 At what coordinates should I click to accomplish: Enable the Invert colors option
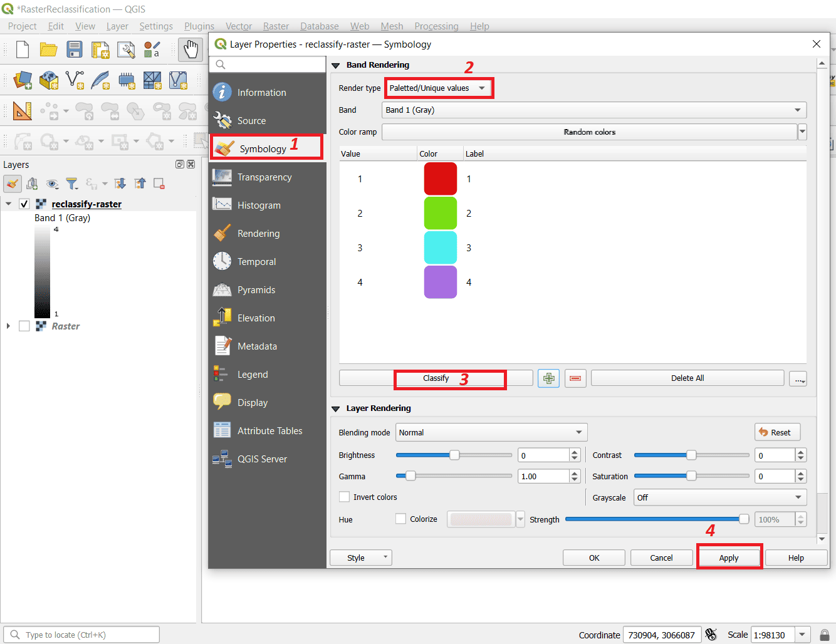coord(344,497)
